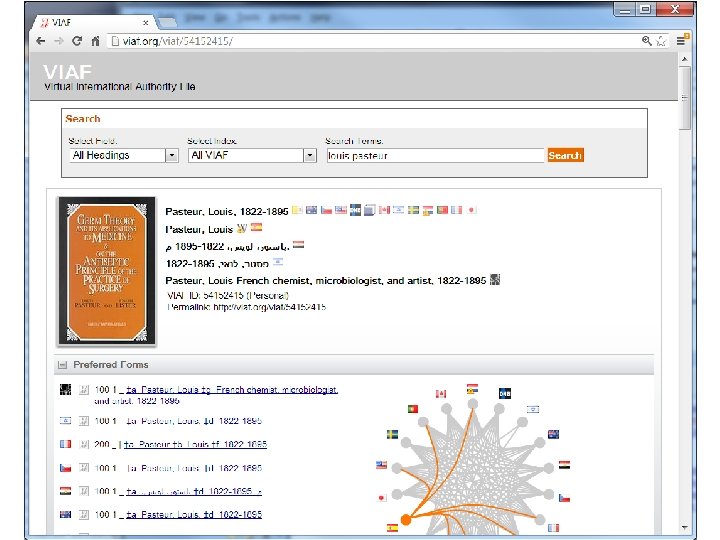720x540 pixels.
Task: Open the All Headings field dropdown
Action: (x=172, y=155)
